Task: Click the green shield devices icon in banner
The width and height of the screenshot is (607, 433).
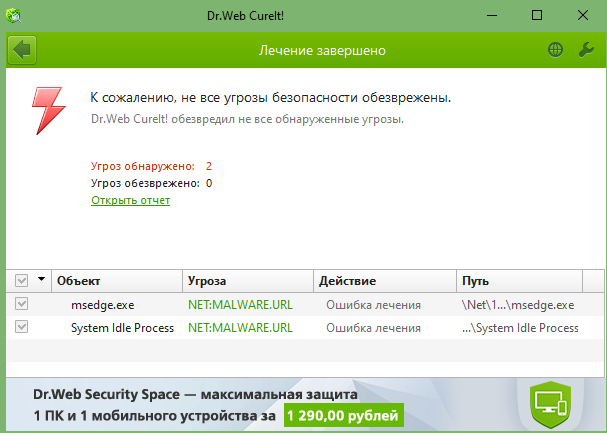Action: (x=550, y=404)
